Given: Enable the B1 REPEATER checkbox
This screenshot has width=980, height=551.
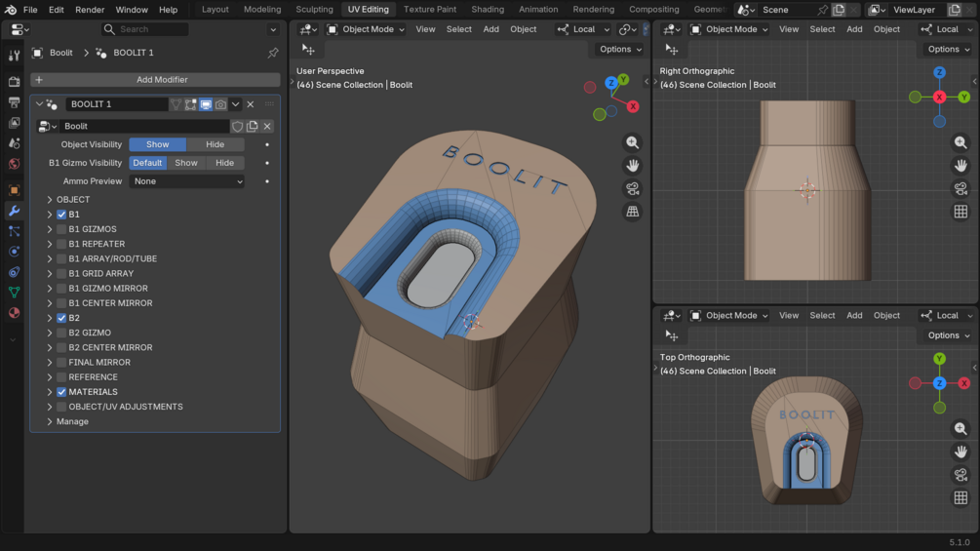Looking at the screenshot, I should 61,244.
